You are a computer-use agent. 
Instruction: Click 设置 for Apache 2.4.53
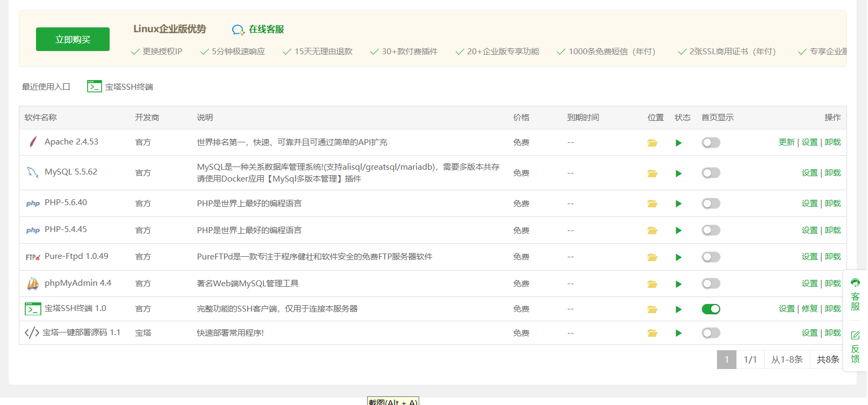pyautogui.click(x=809, y=142)
